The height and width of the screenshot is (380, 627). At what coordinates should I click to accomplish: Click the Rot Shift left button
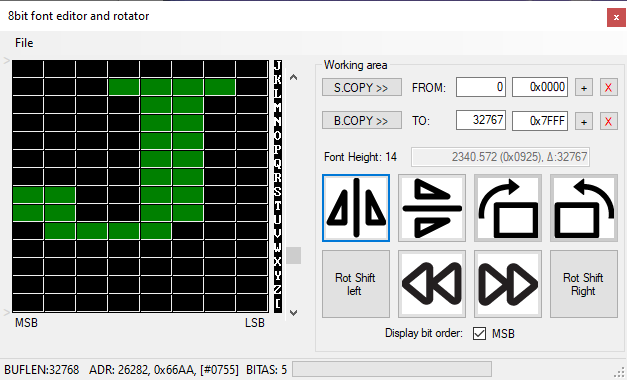click(356, 284)
